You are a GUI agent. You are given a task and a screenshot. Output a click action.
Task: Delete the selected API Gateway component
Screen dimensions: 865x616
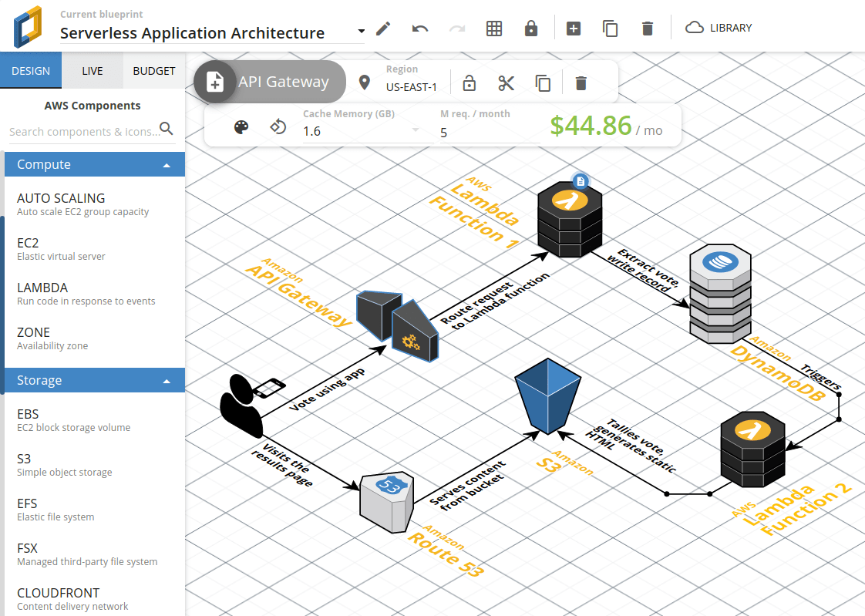point(581,82)
